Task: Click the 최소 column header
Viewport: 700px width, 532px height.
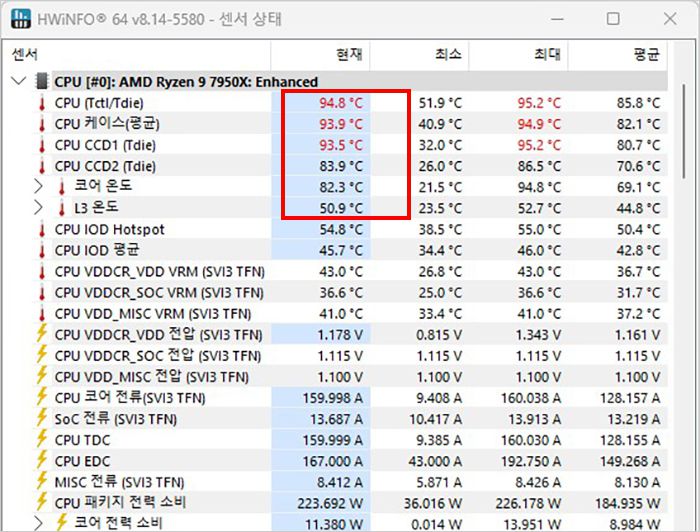Action: coord(419,54)
